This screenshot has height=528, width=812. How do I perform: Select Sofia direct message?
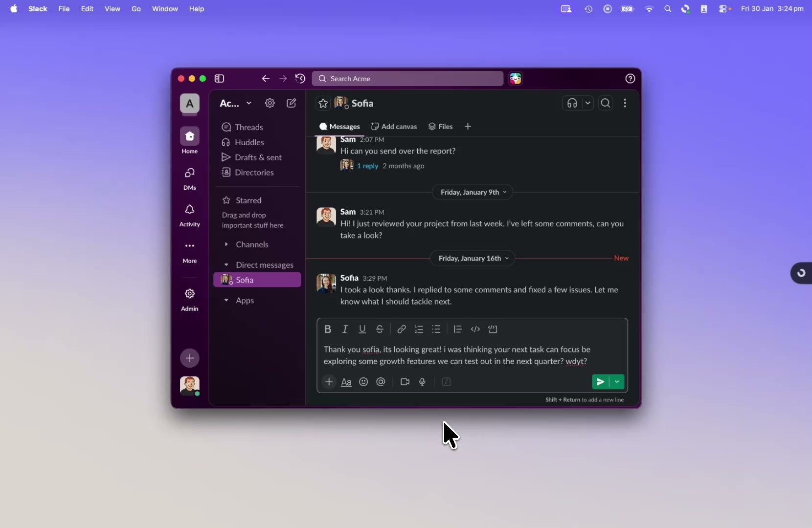[257, 280]
